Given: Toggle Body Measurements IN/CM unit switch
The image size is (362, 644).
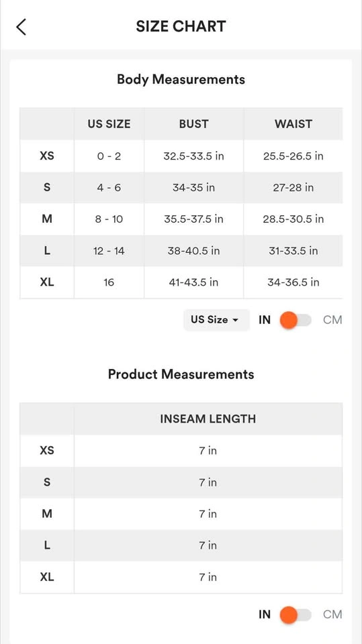Looking at the screenshot, I should 296,320.
